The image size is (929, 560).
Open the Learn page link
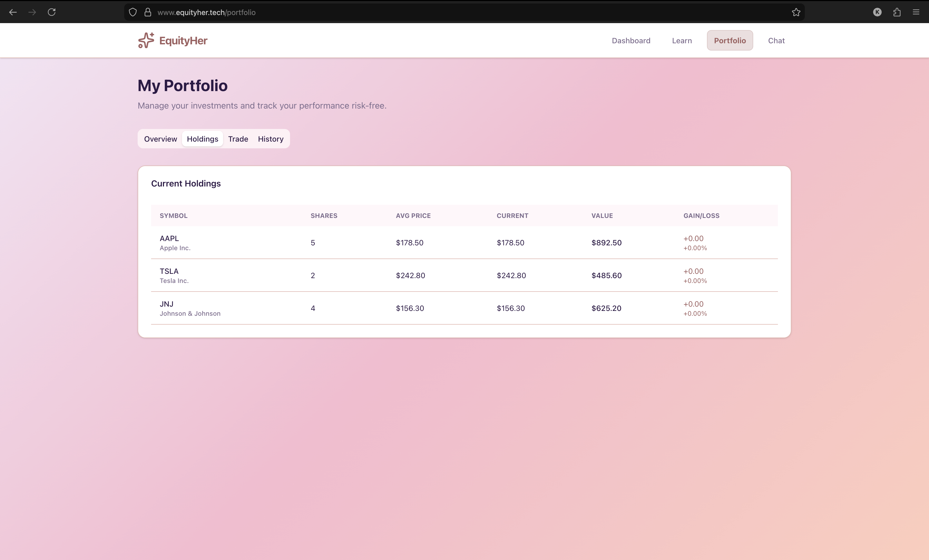(682, 41)
